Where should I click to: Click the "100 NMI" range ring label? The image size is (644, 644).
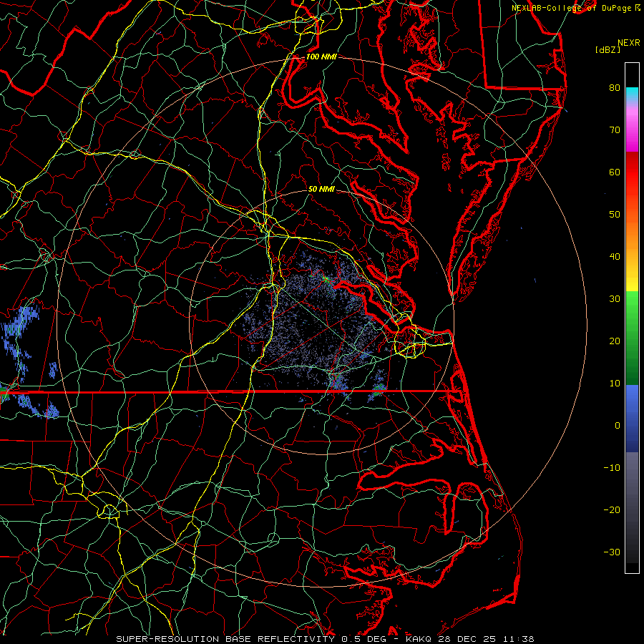coord(321,57)
